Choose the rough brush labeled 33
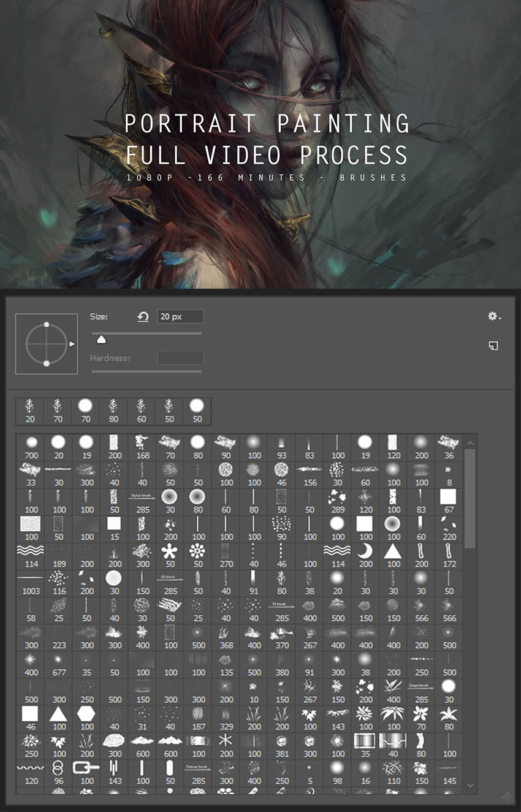The width and height of the screenshot is (521, 812). coord(31,475)
